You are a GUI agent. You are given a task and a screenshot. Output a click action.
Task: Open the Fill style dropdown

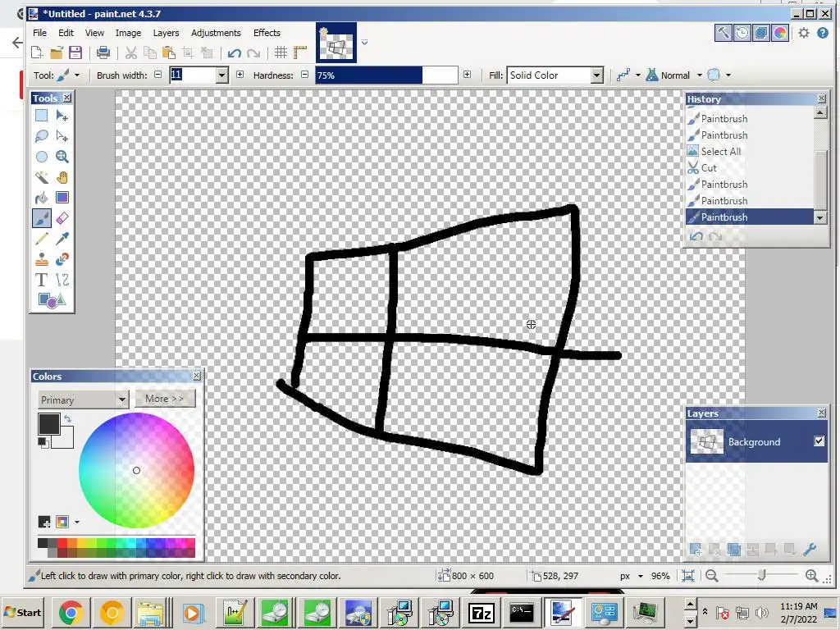597,75
